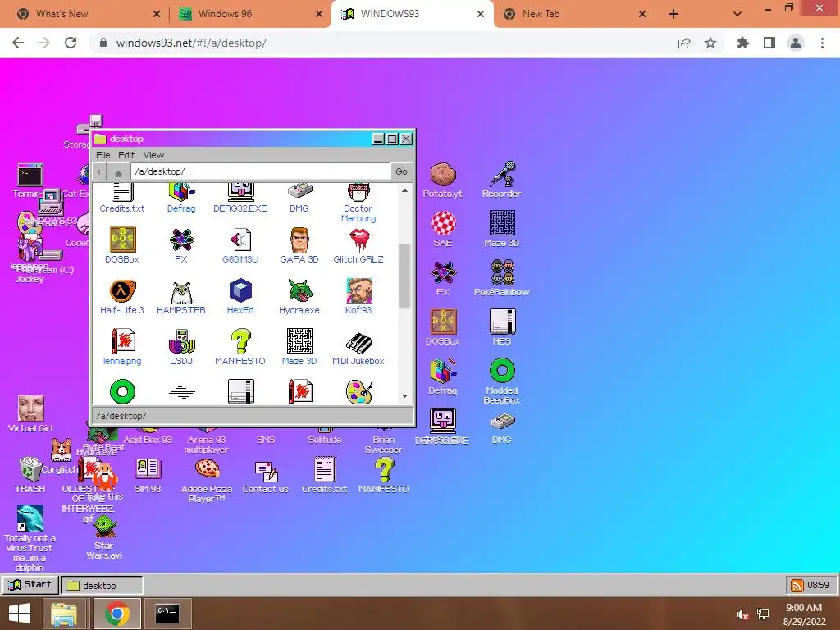Open PokéRainbow desktop icon
The image size is (840, 630).
pyautogui.click(x=501, y=278)
